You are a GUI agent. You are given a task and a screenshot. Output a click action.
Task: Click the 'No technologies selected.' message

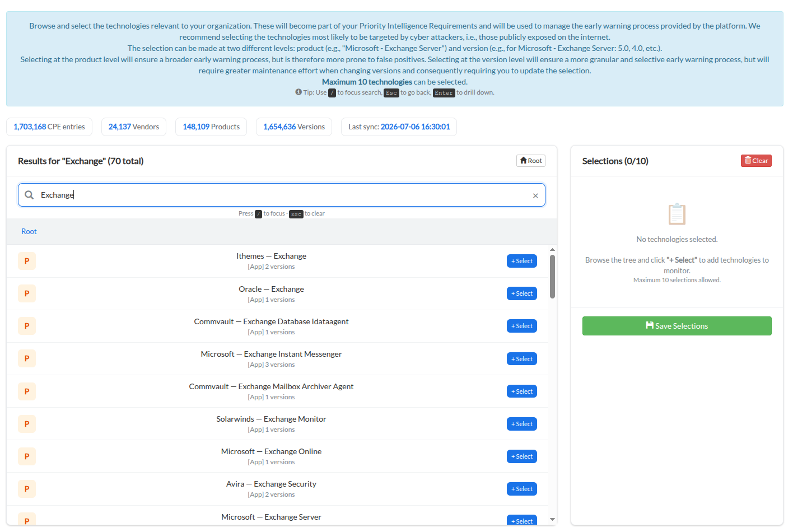tap(677, 239)
